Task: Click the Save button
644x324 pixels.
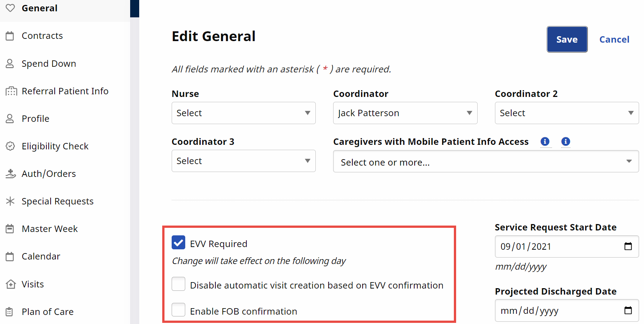Action: [567, 39]
